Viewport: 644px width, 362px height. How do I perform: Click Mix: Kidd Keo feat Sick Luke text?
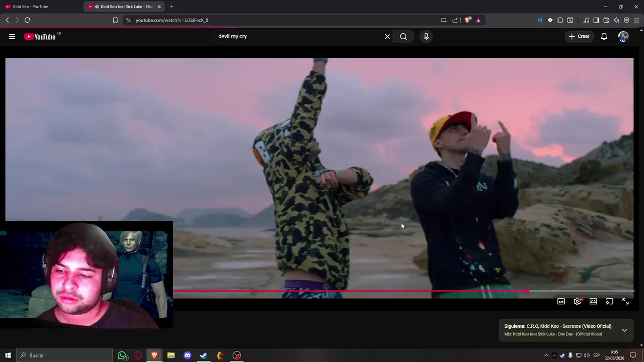coord(553,334)
